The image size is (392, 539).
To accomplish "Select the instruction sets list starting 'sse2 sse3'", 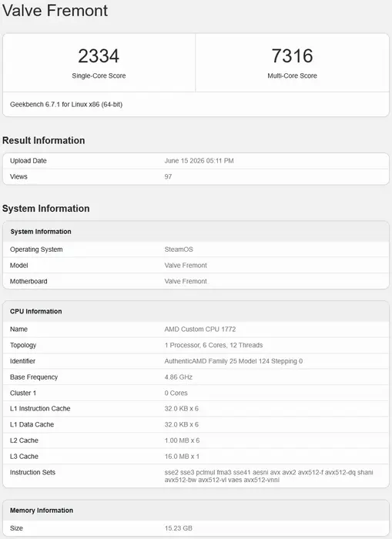I will 269,476.
